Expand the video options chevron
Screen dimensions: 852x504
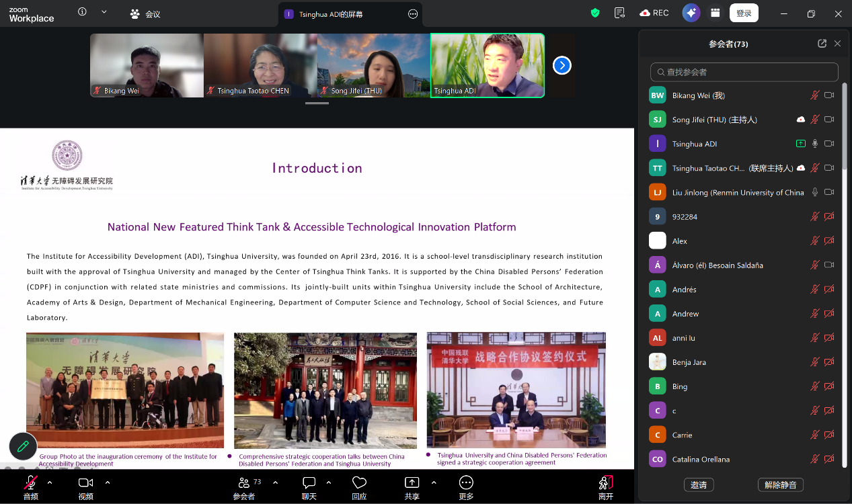(x=108, y=482)
